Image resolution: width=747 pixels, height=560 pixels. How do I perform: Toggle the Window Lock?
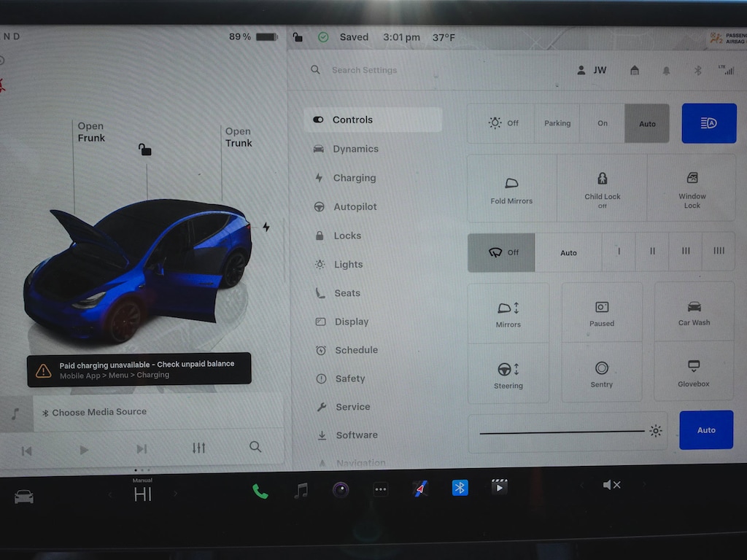(692, 188)
